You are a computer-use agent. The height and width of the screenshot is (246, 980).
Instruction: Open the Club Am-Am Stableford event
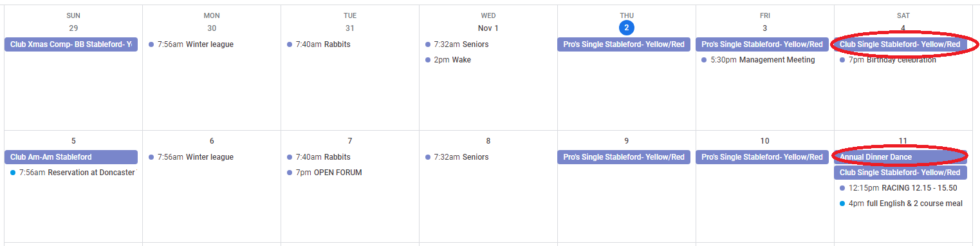pyautogui.click(x=71, y=157)
